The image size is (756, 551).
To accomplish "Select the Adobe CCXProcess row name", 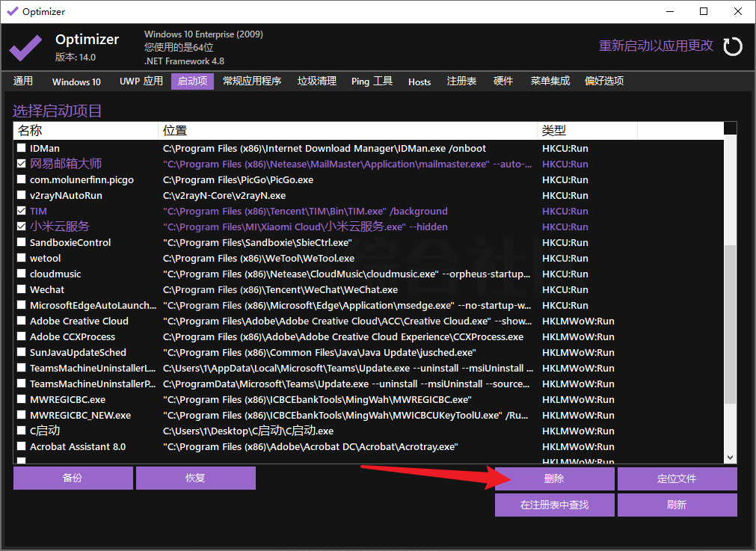I will [x=73, y=336].
